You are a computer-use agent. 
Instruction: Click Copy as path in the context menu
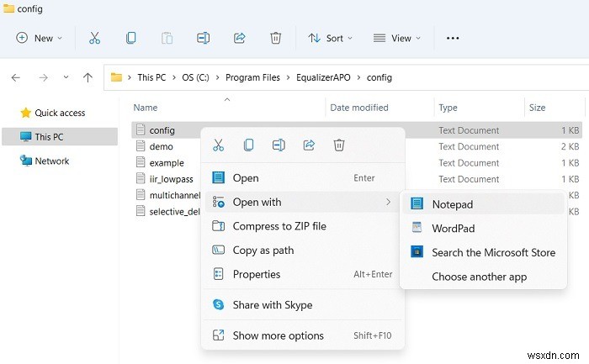(263, 251)
